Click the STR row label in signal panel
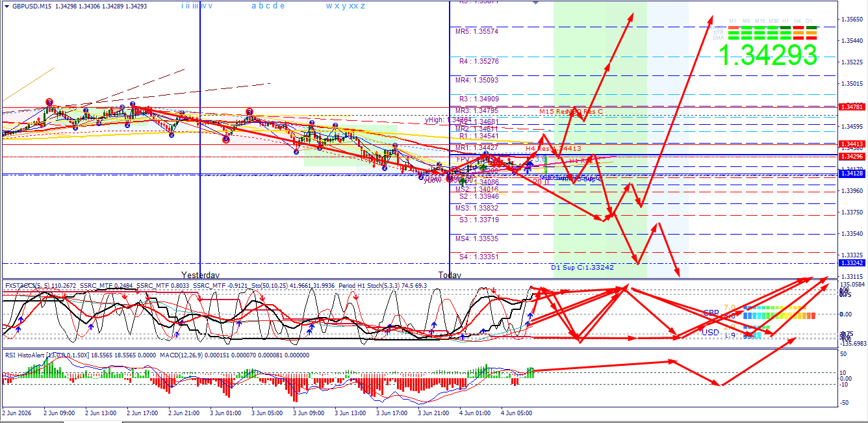The image size is (868, 423). point(719,32)
